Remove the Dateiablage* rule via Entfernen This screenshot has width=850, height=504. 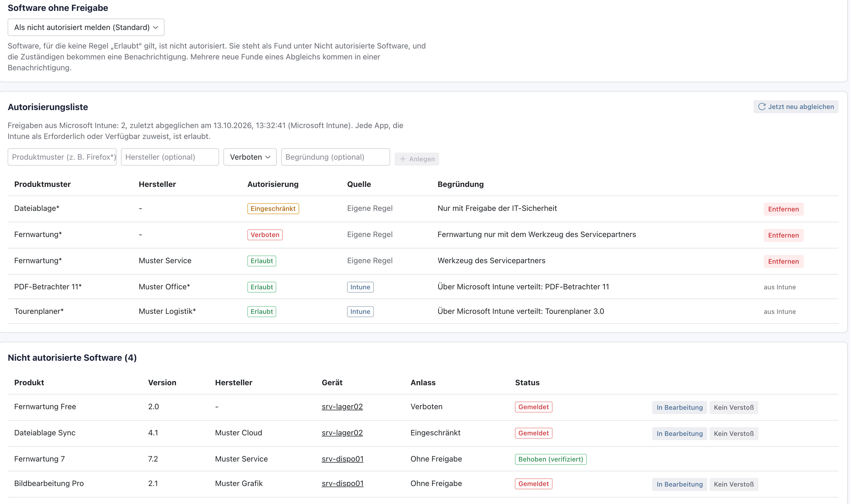(x=784, y=209)
